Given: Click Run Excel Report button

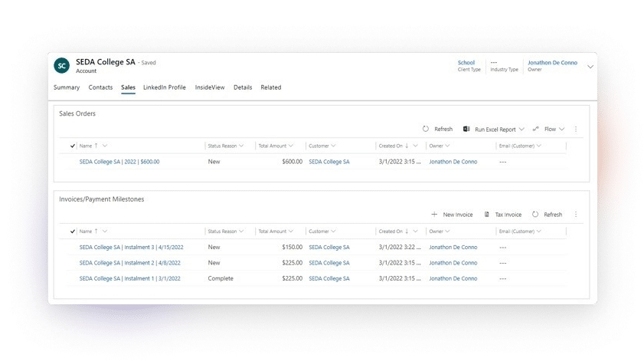Looking at the screenshot, I should tap(493, 129).
